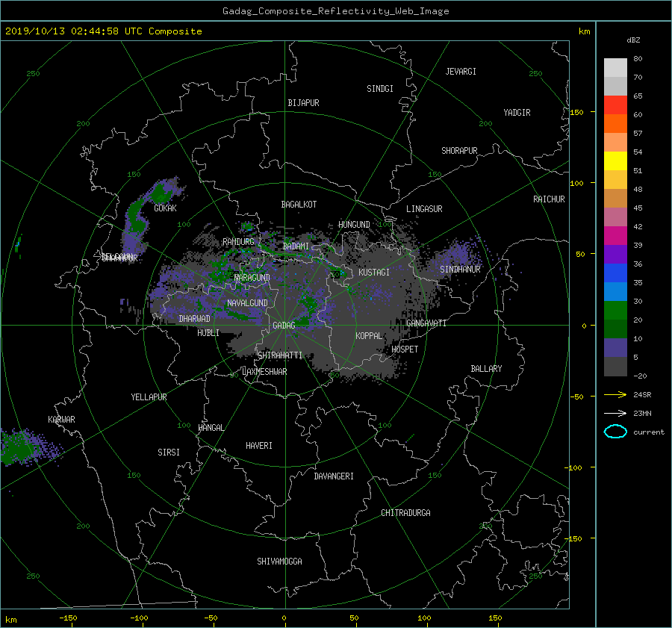Click the GOKAK city label
Image resolution: width=672 pixels, height=628 pixels.
[x=165, y=208]
